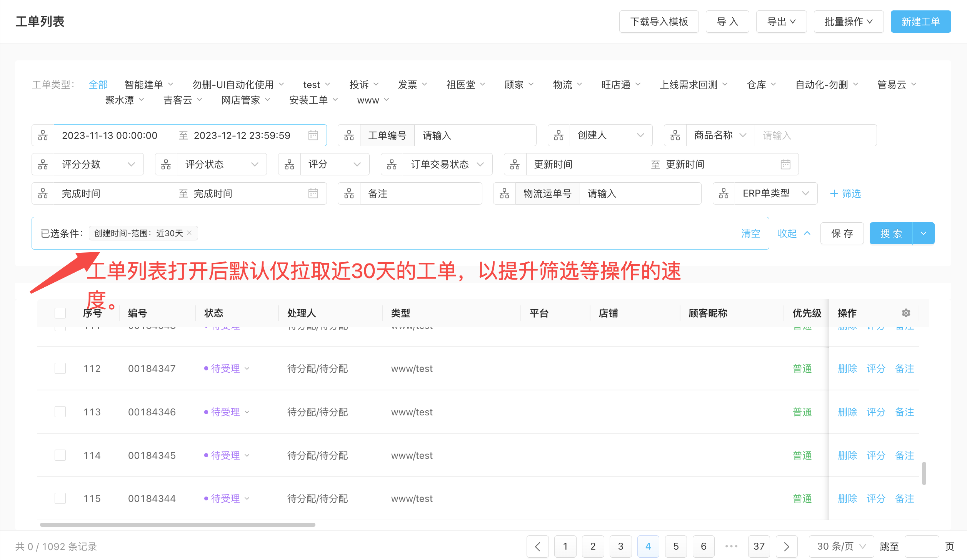Open the 订单交易状态 dropdown
The height and width of the screenshot is (560, 967).
pos(448,165)
